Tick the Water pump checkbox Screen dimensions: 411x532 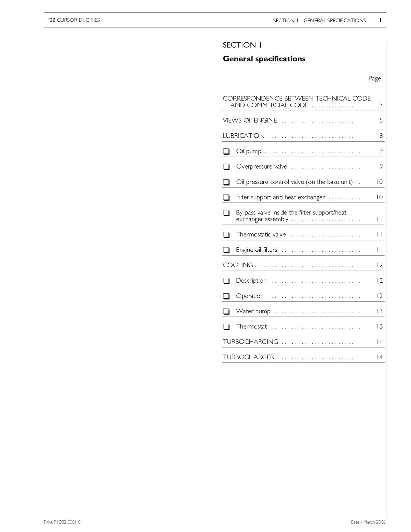226,312
